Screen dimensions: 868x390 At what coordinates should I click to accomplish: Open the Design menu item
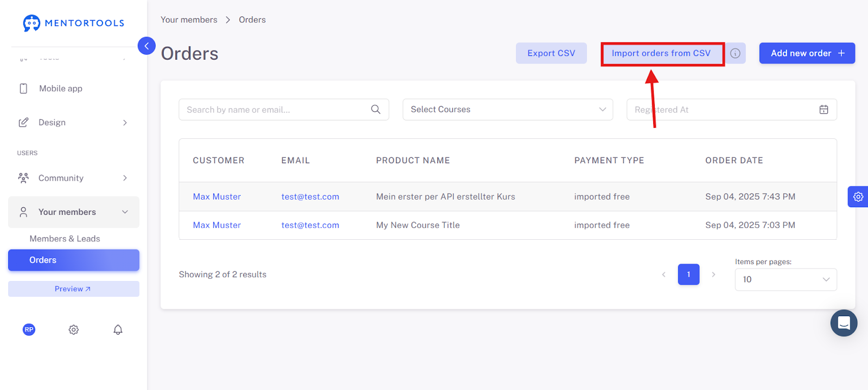click(x=74, y=123)
